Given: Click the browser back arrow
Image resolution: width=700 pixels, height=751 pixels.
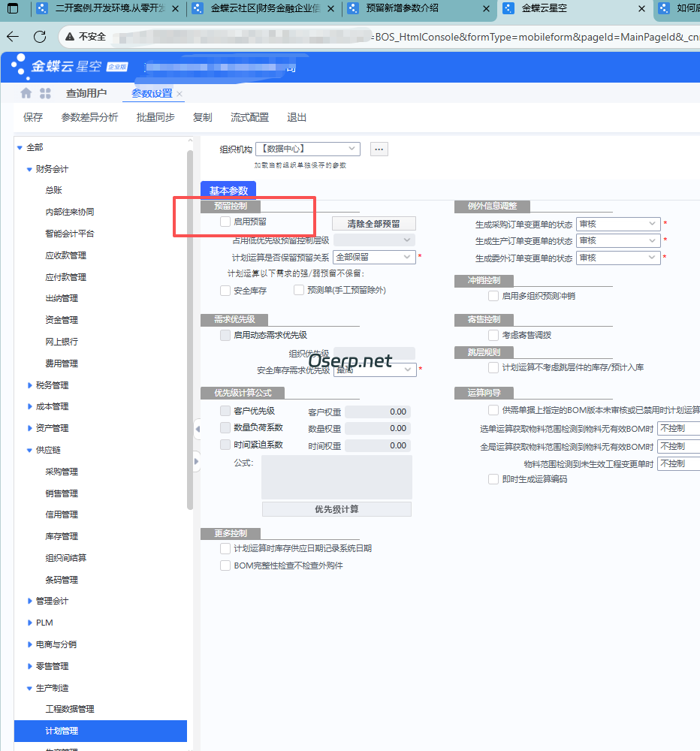Looking at the screenshot, I should tap(12, 36).
